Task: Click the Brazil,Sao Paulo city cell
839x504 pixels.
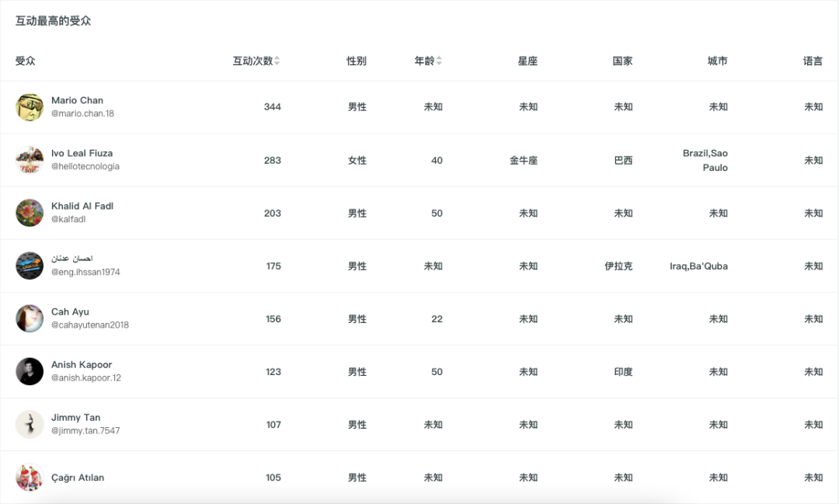Action: (x=705, y=160)
